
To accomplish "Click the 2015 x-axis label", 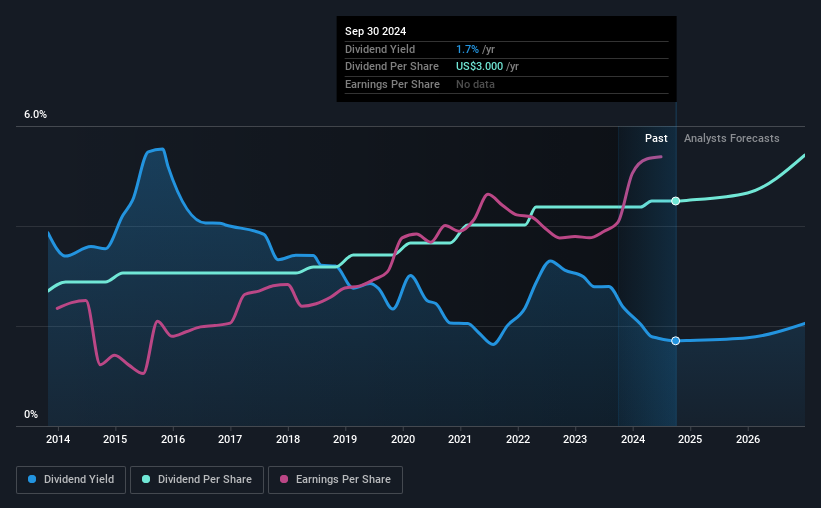I will 115,439.
